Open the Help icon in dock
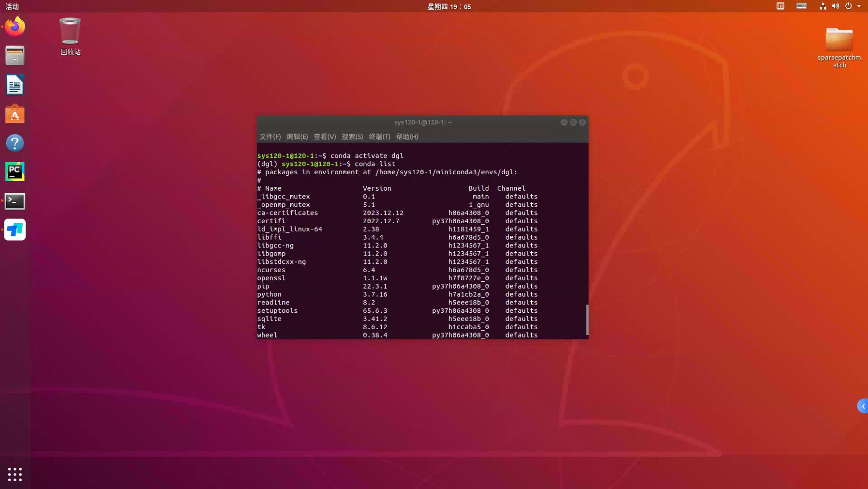Viewport: 868px width, 489px height. (x=15, y=143)
